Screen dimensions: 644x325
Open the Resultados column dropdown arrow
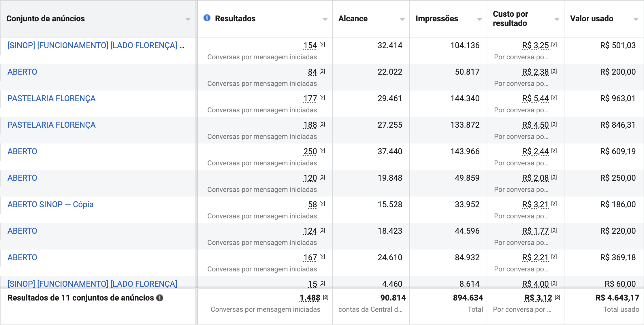[x=325, y=19]
